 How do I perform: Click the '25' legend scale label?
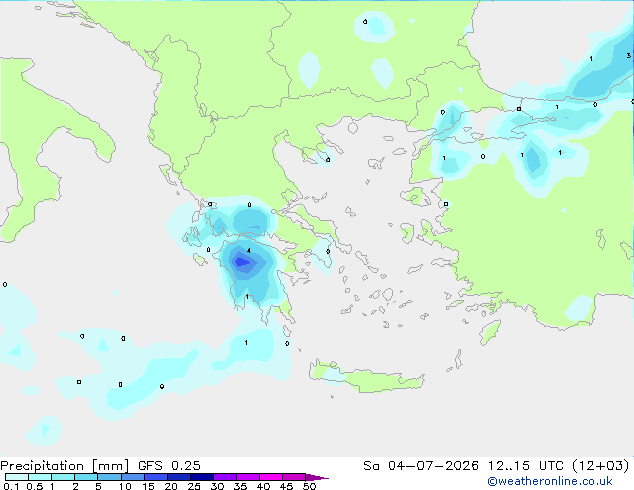[194, 486]
